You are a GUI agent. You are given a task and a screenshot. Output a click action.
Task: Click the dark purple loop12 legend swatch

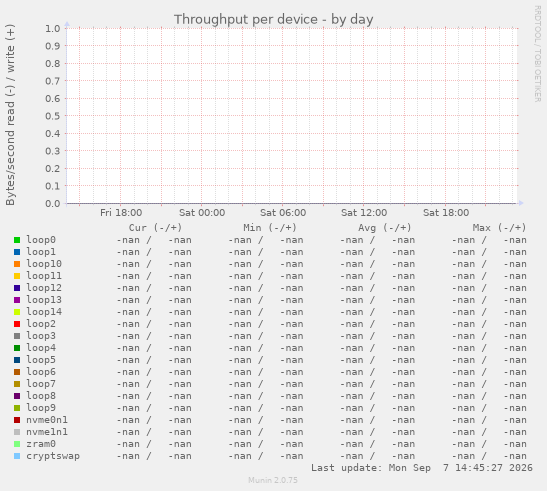[17, 288]
